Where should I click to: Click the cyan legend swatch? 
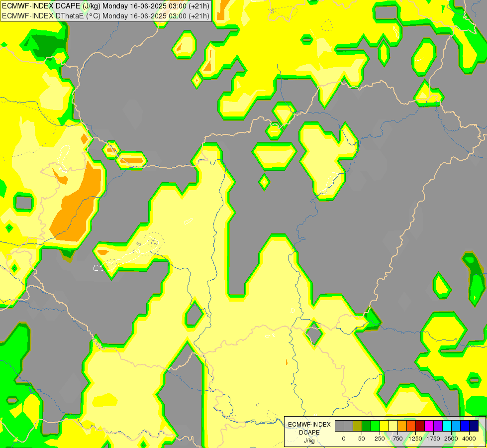click(x=447, y=426)
